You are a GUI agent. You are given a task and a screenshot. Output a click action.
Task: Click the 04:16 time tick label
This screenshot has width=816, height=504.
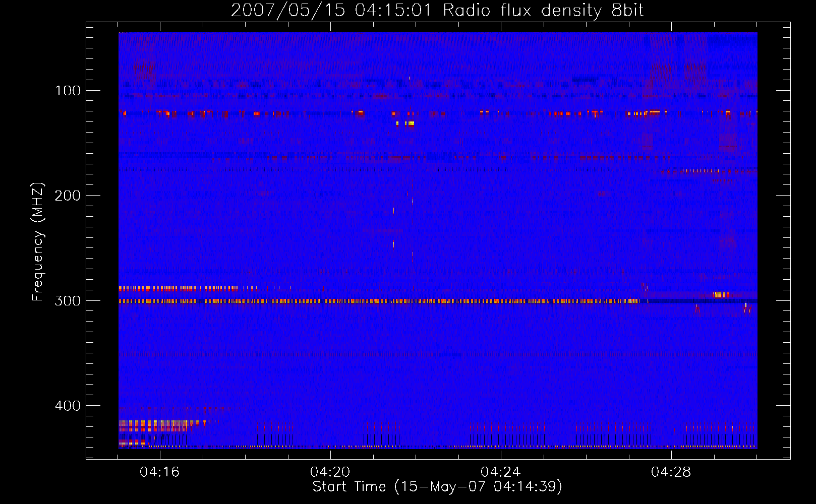(x=160, y=472)
